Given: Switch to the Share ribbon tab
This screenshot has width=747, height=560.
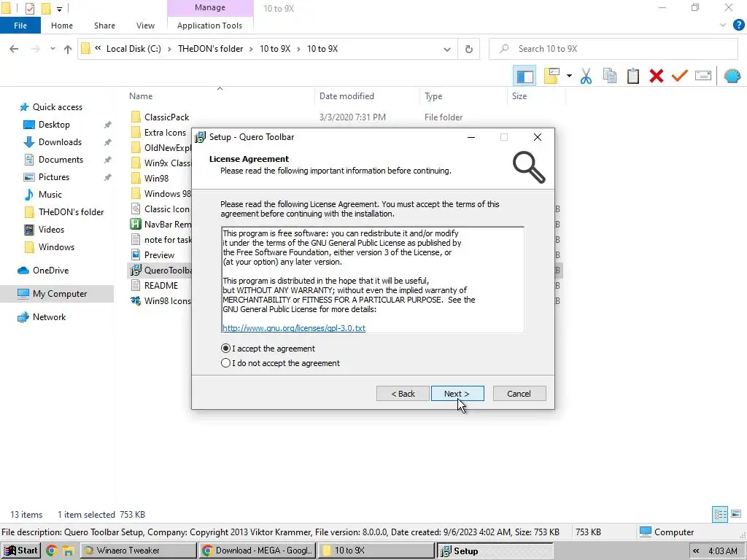Looking at the screenshot, I should pos(104,26).
